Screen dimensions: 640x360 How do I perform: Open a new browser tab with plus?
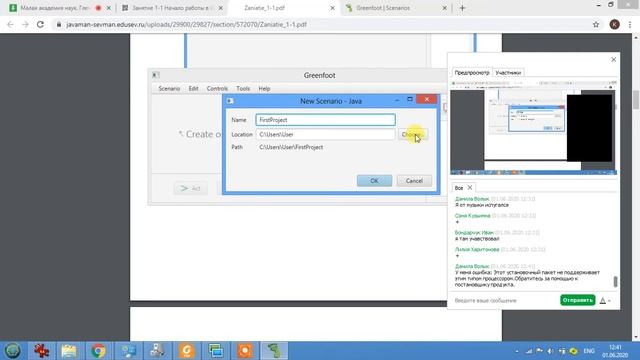(462, 8)
